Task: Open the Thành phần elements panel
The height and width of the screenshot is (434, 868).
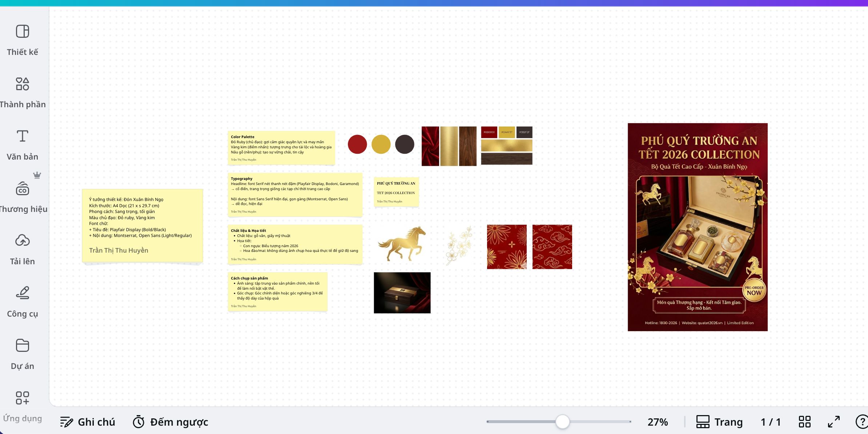Action: click(x=23, y=92)
